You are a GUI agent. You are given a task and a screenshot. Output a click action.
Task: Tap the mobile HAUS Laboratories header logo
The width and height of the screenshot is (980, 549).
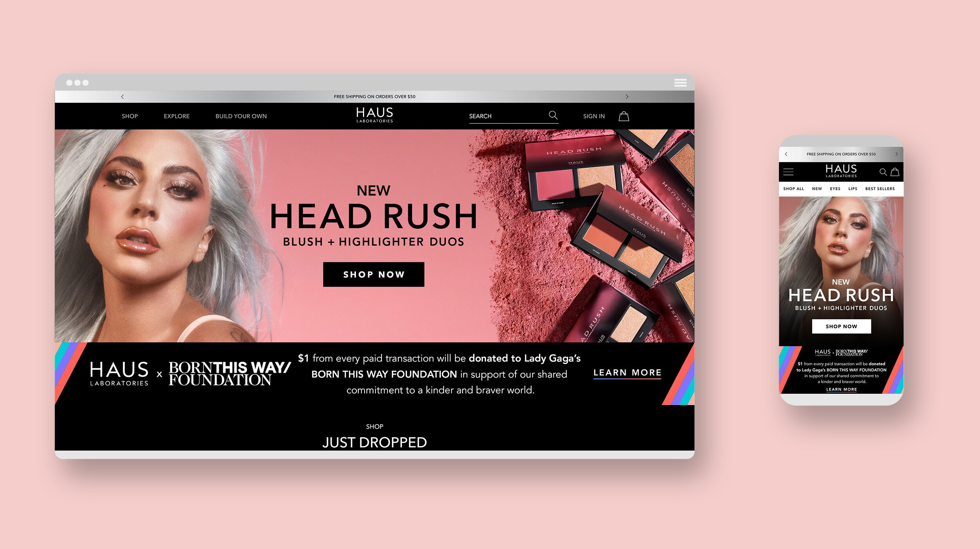(841, 171)
